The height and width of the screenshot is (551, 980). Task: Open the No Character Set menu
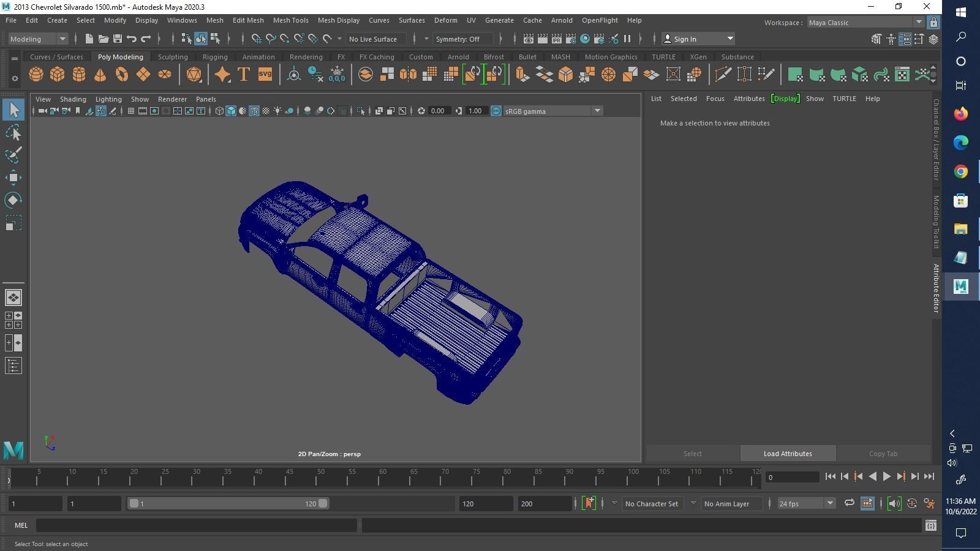coord(651,503)
